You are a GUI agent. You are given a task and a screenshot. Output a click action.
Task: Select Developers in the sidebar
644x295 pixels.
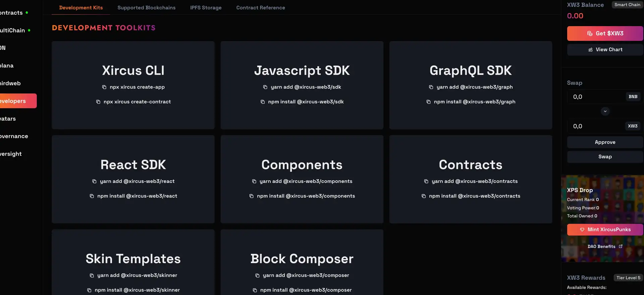18,101
